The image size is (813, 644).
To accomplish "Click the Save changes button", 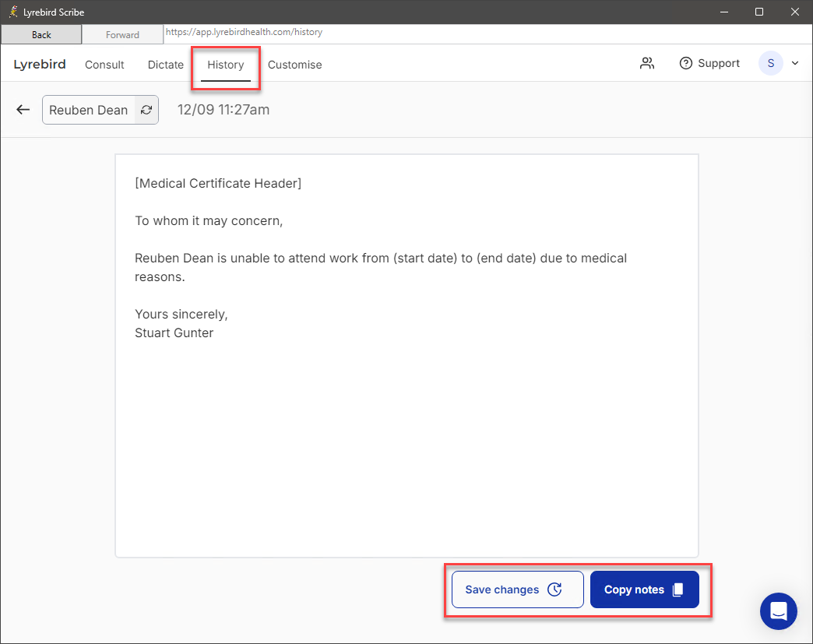I will tap(517, 589).
